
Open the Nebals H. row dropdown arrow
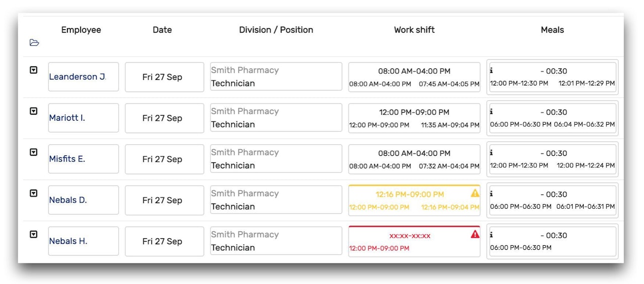[34, 234]
